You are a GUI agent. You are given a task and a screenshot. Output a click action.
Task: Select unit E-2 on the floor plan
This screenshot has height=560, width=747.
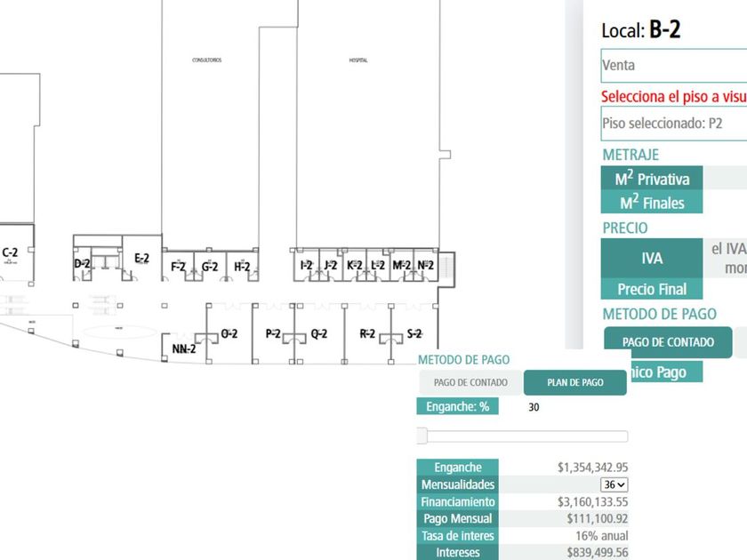coord(141,259)
